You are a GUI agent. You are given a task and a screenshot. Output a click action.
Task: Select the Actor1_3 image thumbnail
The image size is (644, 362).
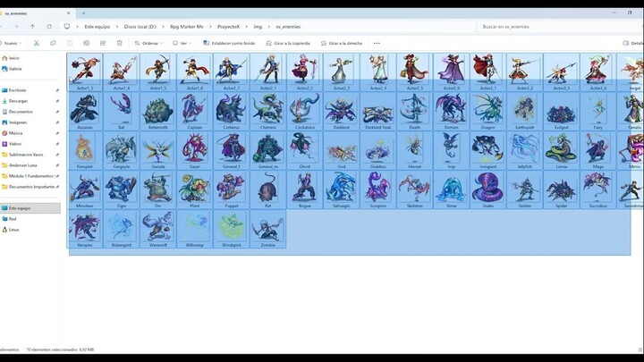(85, 72)
